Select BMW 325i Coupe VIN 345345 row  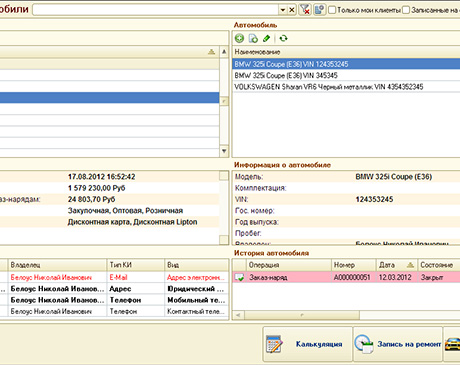(346, 75)
